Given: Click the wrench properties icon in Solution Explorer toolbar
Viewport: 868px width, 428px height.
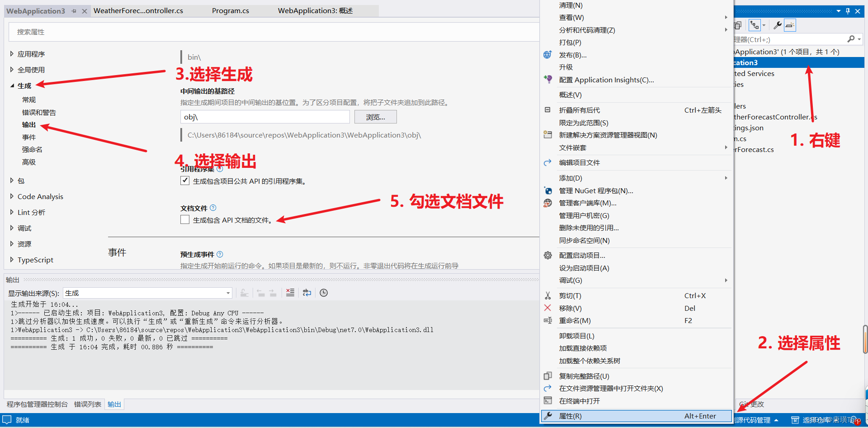Looking at the screenshot, I should click(777, 25).
